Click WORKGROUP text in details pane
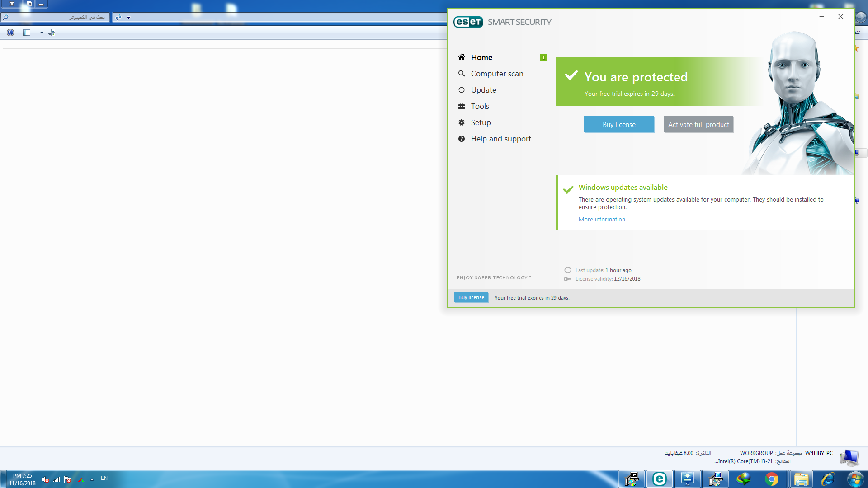The width and height of the screenshot is (868, 488). point(756,453)
